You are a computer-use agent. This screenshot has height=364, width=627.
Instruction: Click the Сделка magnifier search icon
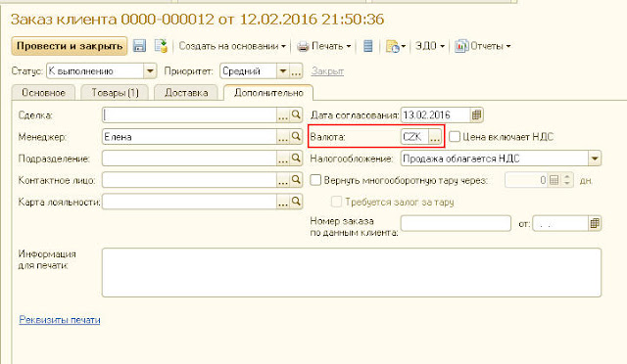click(296, 115)
